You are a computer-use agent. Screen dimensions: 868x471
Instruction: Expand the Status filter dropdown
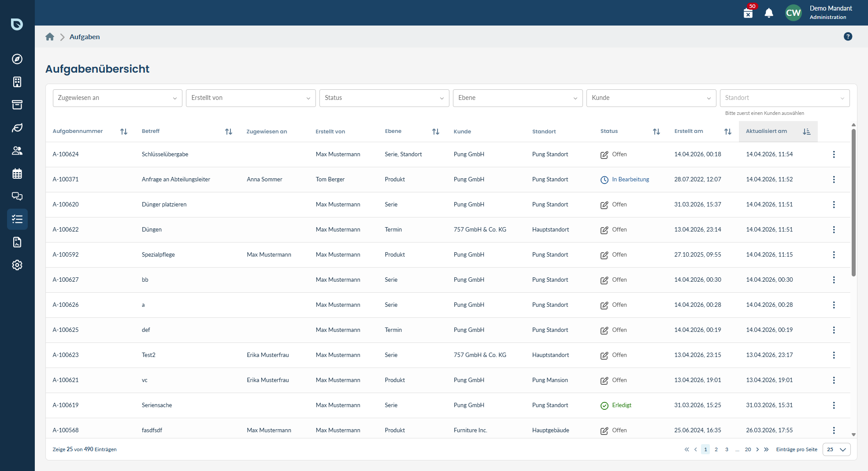[384, 98]
